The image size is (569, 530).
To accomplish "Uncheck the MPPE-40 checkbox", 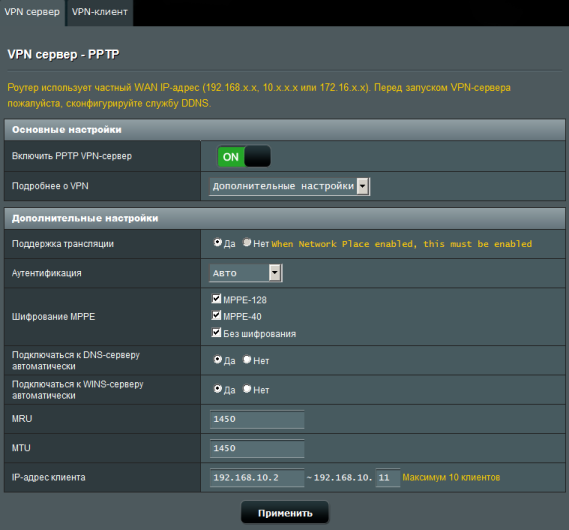I will coord(216,315).
